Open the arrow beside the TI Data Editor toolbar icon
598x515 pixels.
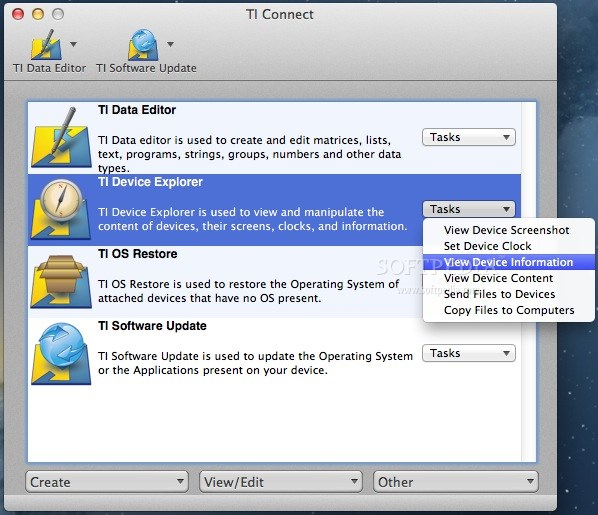[x=73, y=44]
